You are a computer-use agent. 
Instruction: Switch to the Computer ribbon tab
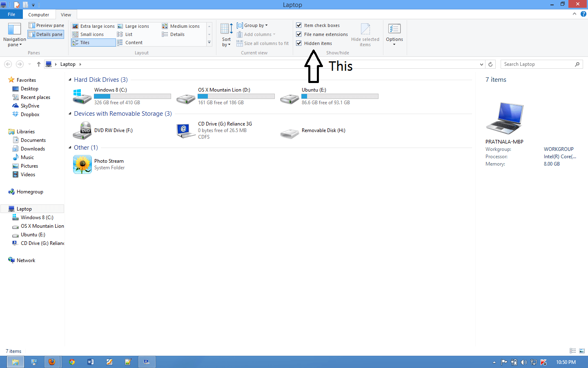[x=39, y=15]
